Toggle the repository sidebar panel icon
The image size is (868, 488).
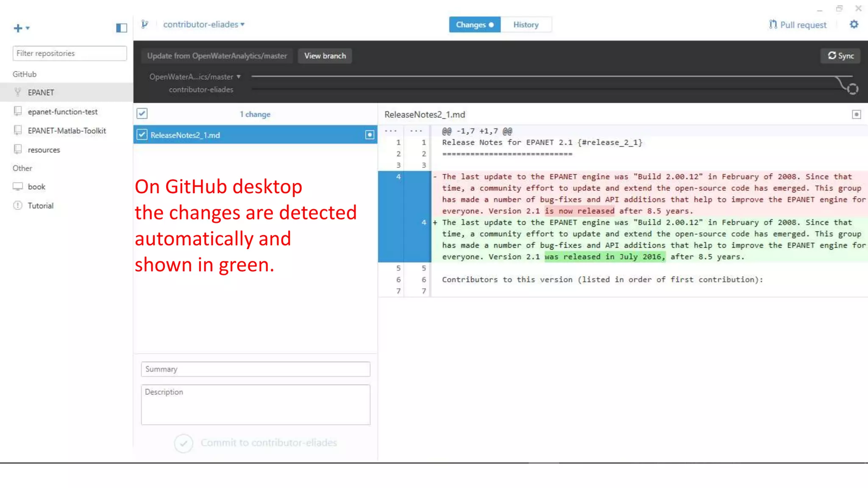(x=122, y=28)
